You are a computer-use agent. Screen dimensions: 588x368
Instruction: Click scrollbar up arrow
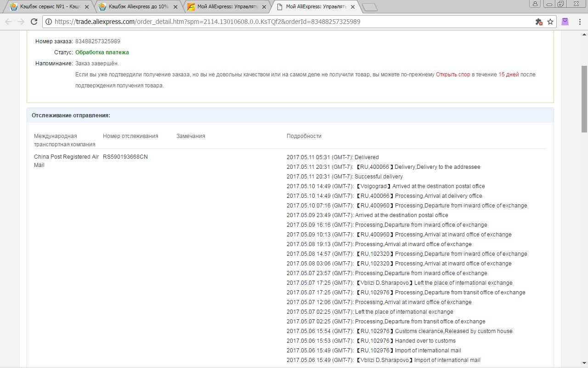[584, 34]
